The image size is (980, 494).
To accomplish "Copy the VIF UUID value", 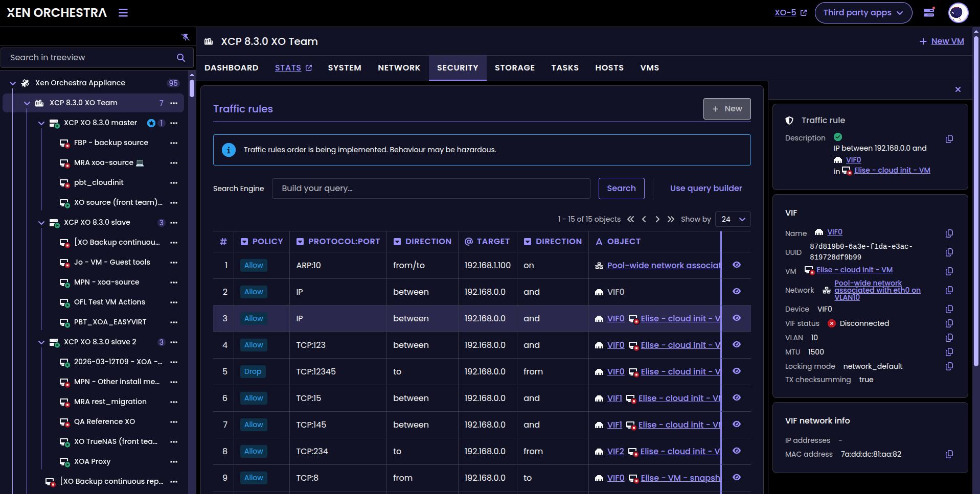I will (x=949, y=252).
